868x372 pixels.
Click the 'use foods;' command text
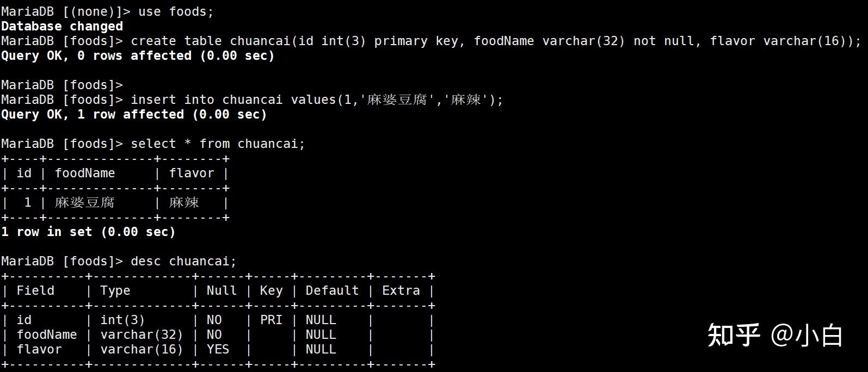tap(176, 11)
